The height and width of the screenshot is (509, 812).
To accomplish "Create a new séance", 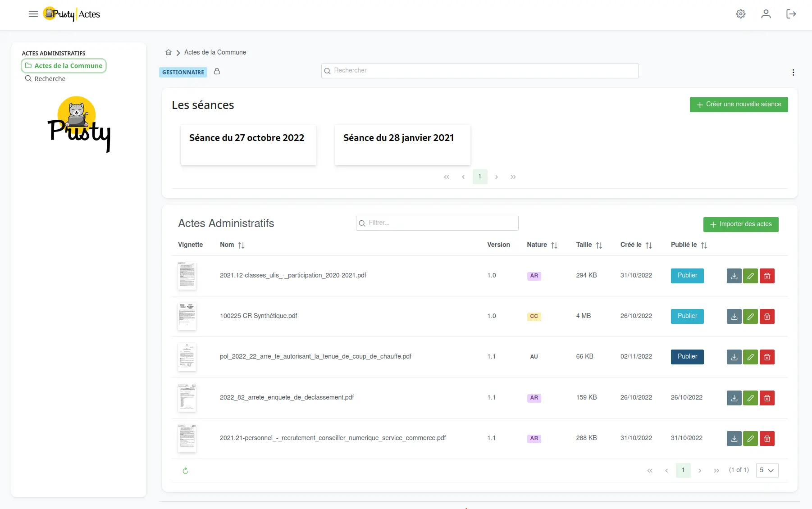I will (739, 105).
